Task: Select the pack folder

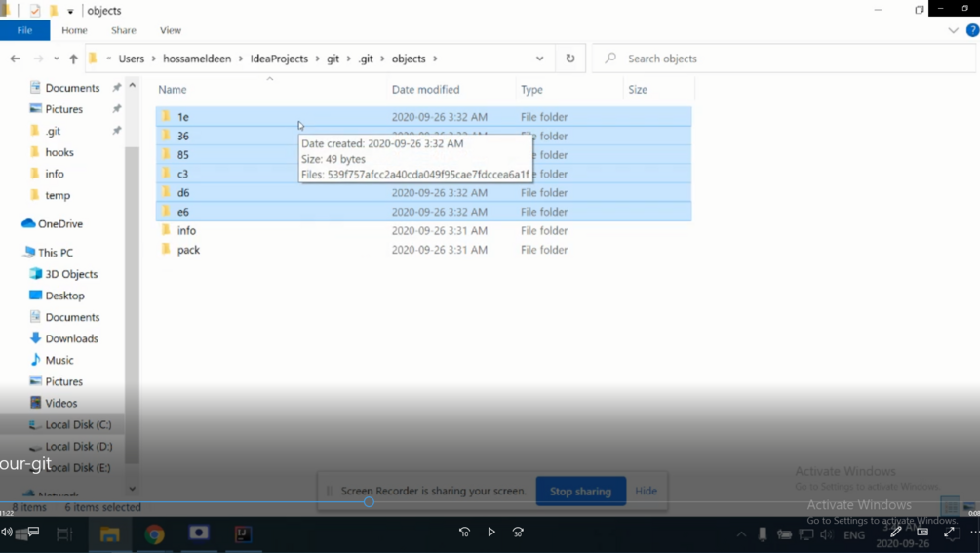Action: tap(424, 250)
